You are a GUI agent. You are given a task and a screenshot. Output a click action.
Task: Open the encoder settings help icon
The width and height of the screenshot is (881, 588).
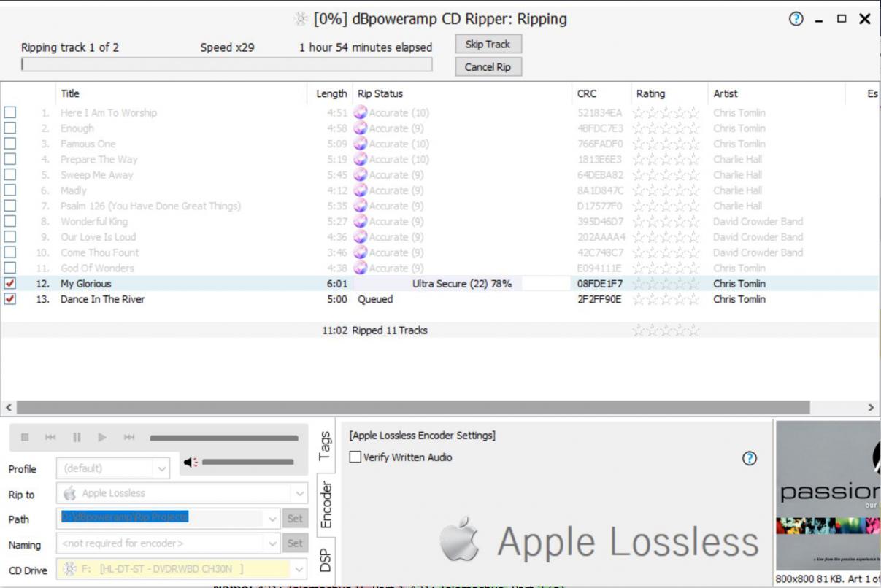point(749,458)
